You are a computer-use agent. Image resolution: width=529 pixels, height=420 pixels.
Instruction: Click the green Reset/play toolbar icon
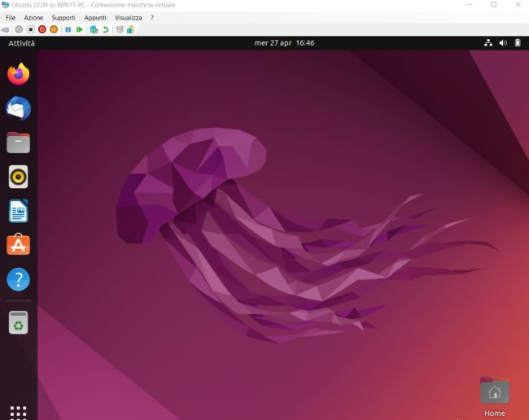[80, 29]
